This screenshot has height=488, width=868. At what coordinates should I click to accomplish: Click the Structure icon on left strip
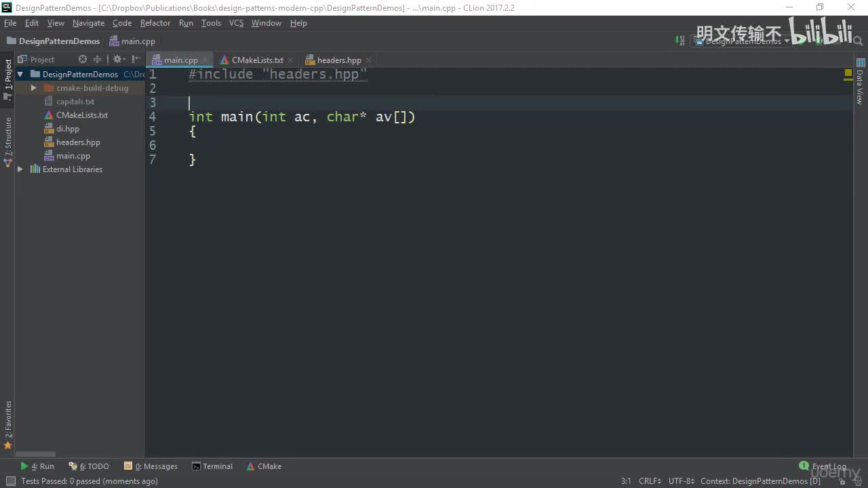[8, 163]
